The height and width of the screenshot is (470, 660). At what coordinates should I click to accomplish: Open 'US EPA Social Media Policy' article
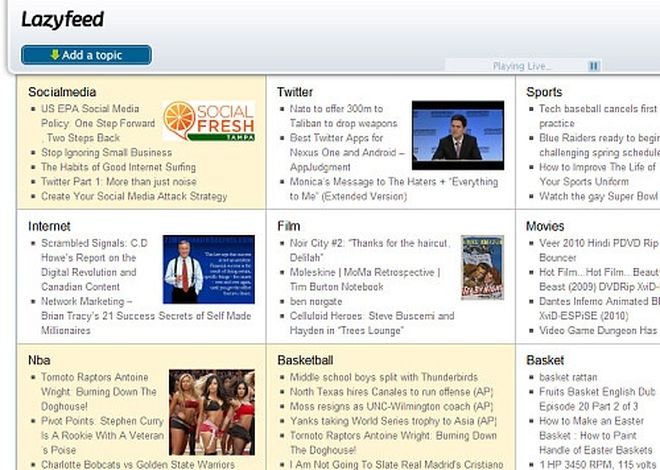click(x=98, y=123)
